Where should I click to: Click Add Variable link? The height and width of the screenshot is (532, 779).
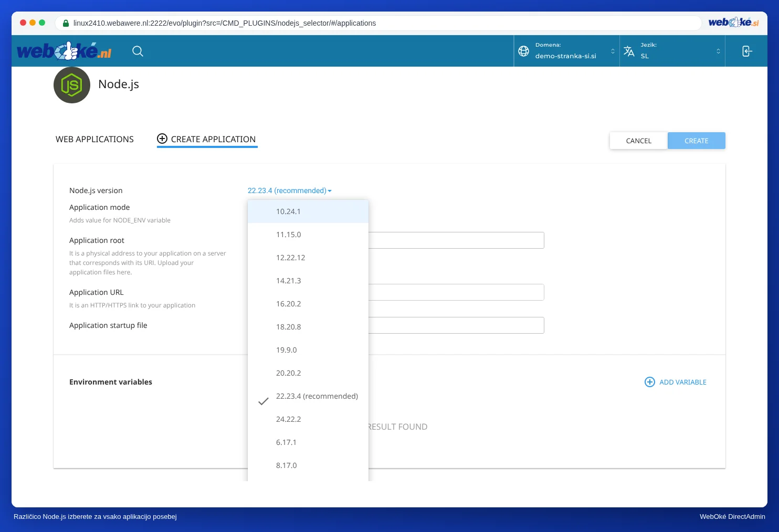(x=676, y=382)
